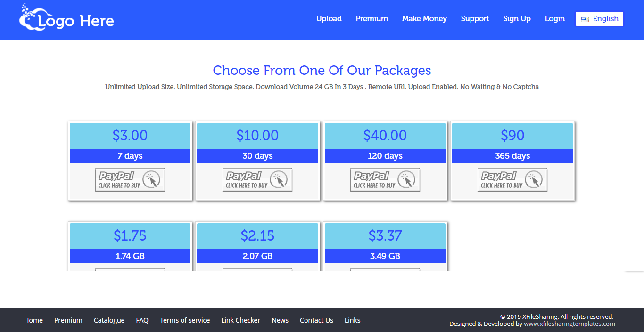Select the $90 price heading
Image resolution: width=644 pixels, height=332 pixels.
click(x=512, y=136)
